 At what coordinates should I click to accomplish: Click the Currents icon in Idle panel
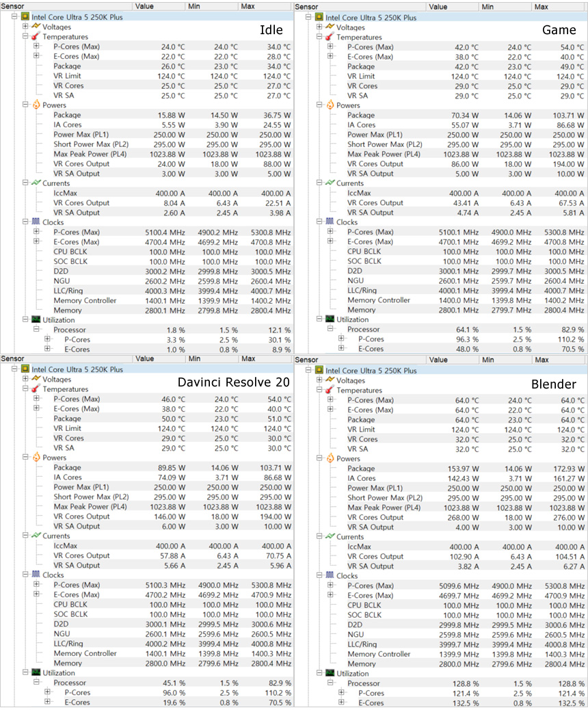point(34,183)
